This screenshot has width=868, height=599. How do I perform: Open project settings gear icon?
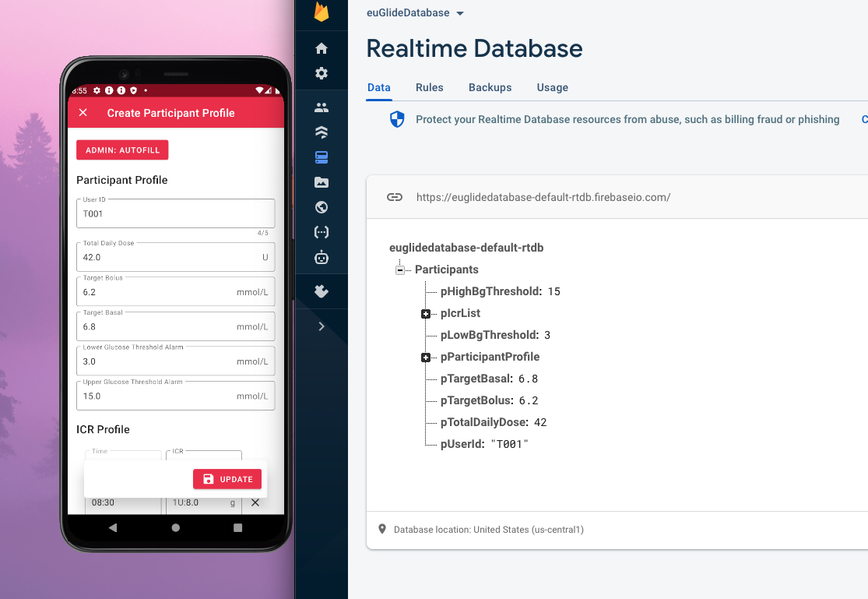(321, 73)
